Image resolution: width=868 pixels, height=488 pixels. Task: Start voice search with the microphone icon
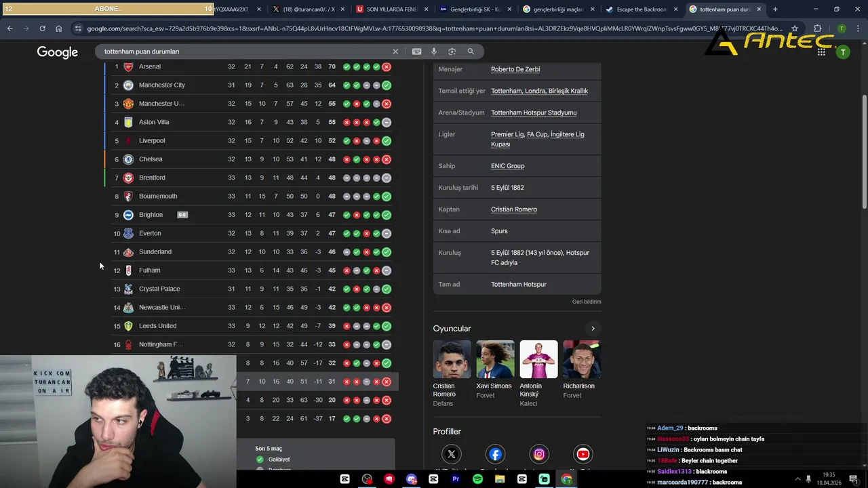434,52
